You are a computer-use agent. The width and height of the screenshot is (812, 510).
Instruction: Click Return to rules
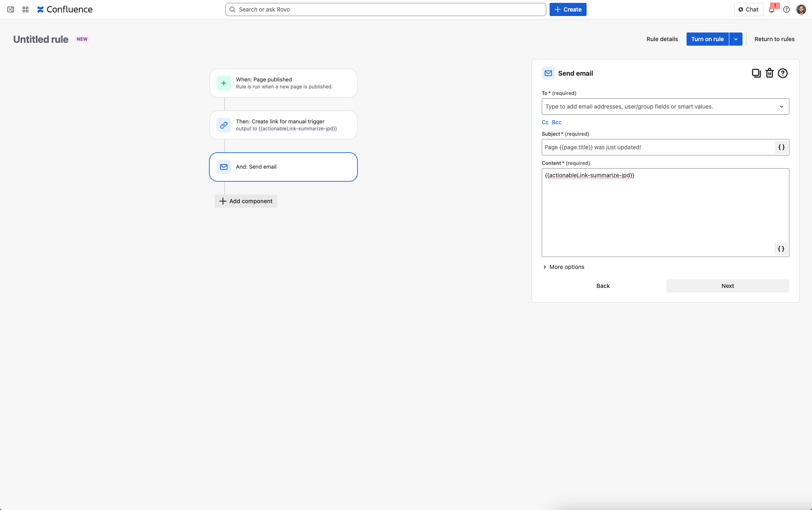click(x=775, y=39)
